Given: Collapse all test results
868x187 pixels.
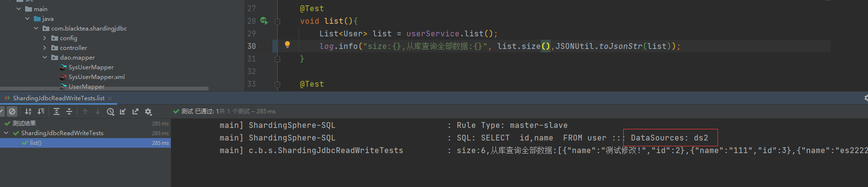Looking at the screenshot, I should point(69,111).
